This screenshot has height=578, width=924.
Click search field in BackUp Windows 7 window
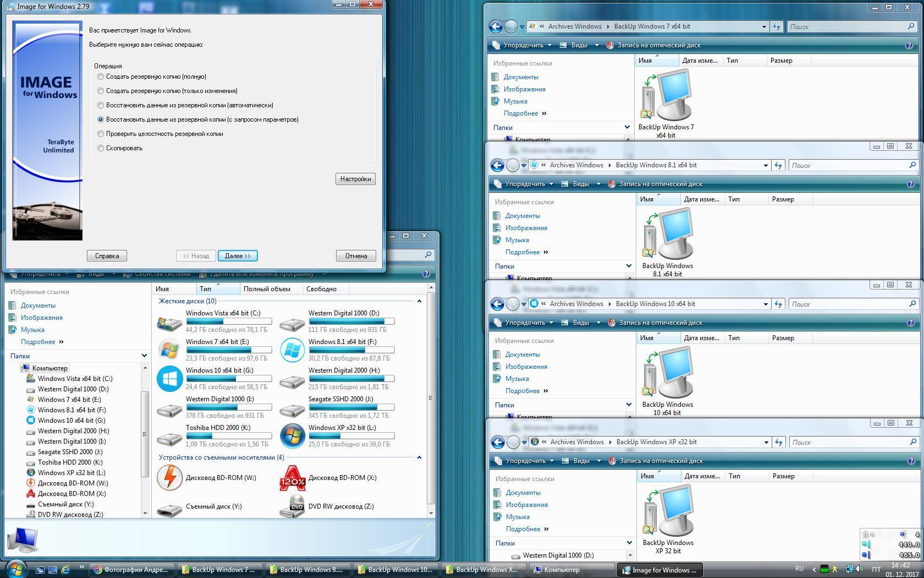click(x=853, y=26)
